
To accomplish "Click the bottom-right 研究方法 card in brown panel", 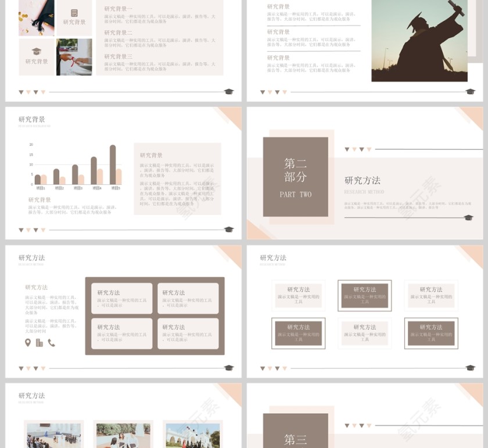I will (x=188, y=333).
